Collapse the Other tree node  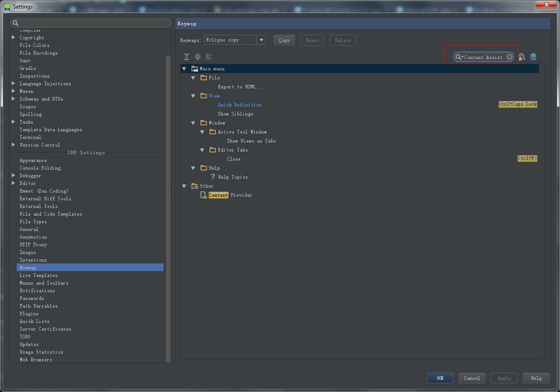coord(184,186)
